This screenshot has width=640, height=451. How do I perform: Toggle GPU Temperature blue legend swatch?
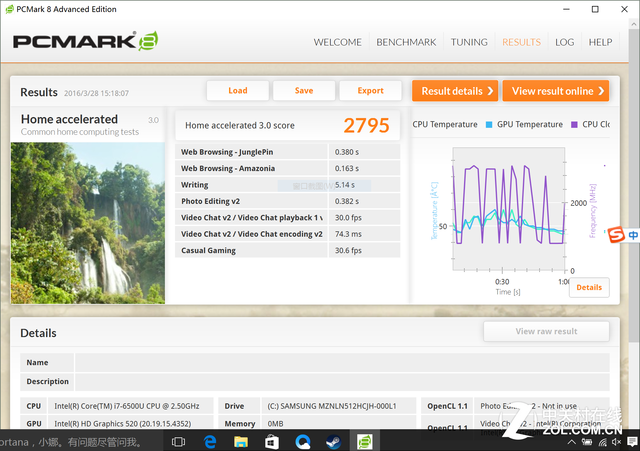click(489, 124)
